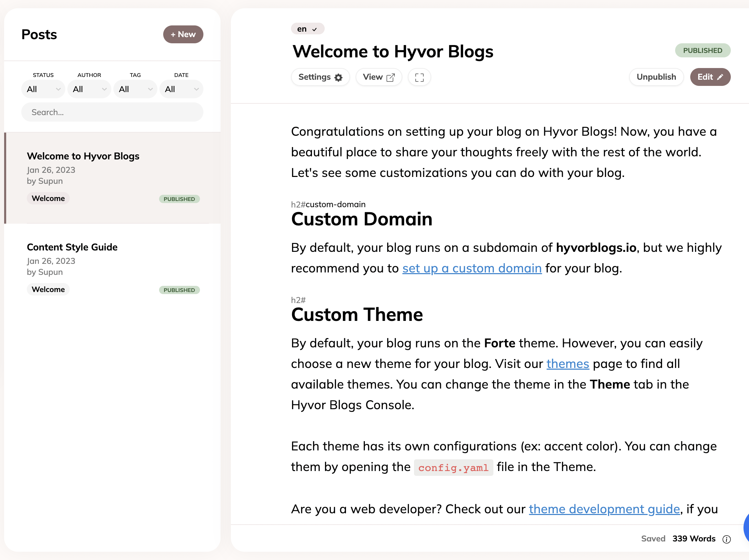
Task: Open the Author filter dropdown
Action: click(89, 89)
